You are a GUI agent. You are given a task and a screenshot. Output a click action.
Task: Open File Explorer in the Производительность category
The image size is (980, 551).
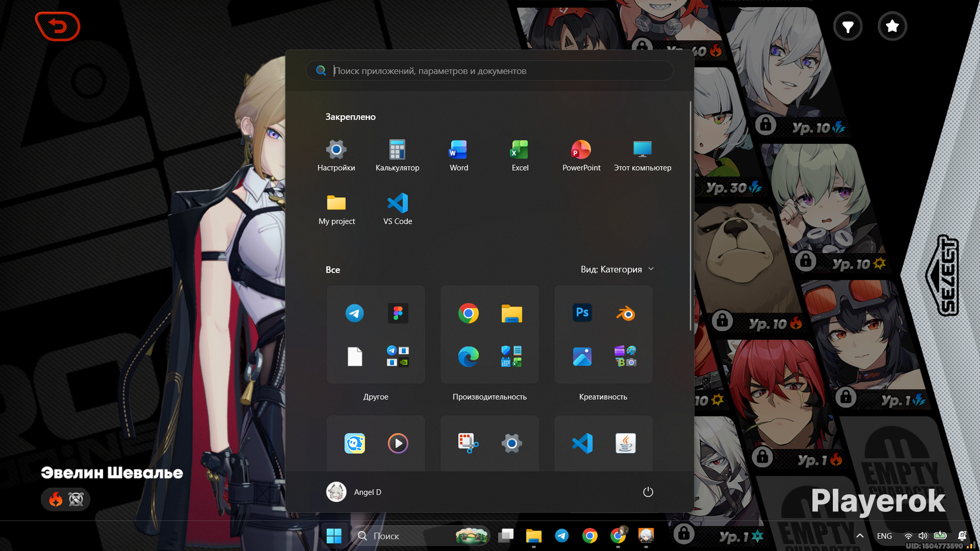pos(511,313)
